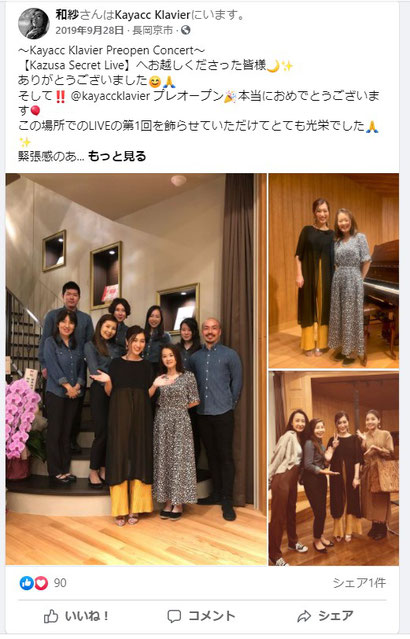Viewport: 410px width, 639px height.
Task: Click the red heart reaction icon
Action: [x=41, y=583]
